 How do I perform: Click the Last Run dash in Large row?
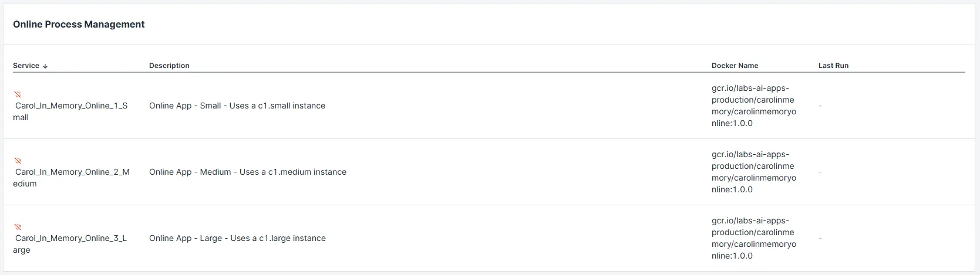click(820, 239)
